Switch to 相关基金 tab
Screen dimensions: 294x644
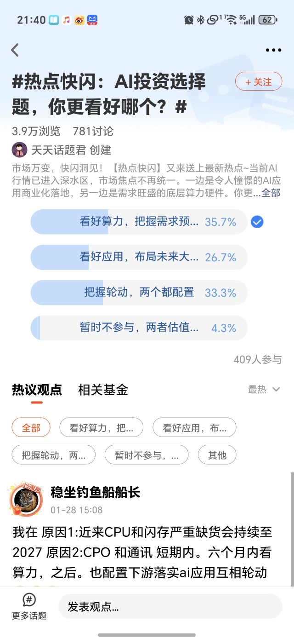coord(103,390)
